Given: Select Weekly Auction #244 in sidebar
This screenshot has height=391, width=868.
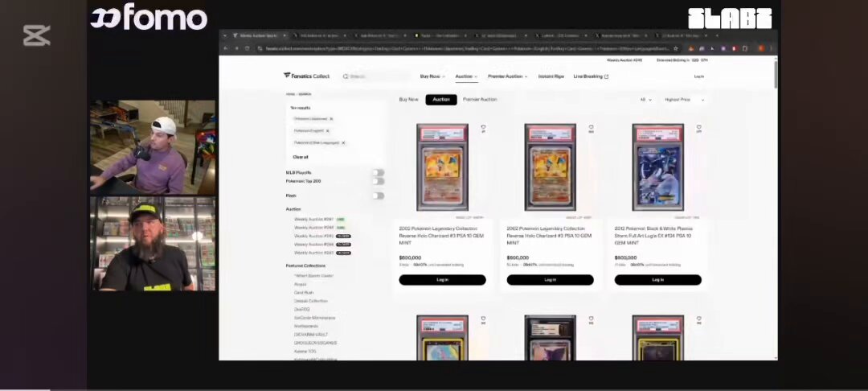Looking at the screenshot, I should [x=313, y=245].
